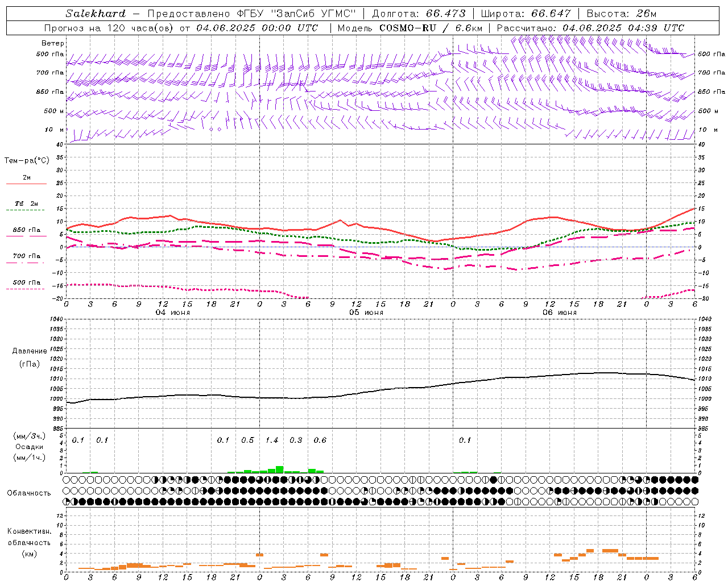Click the "850 гПа" temperature legend label
Screen dimensions: 728x582
click(26, 230)
